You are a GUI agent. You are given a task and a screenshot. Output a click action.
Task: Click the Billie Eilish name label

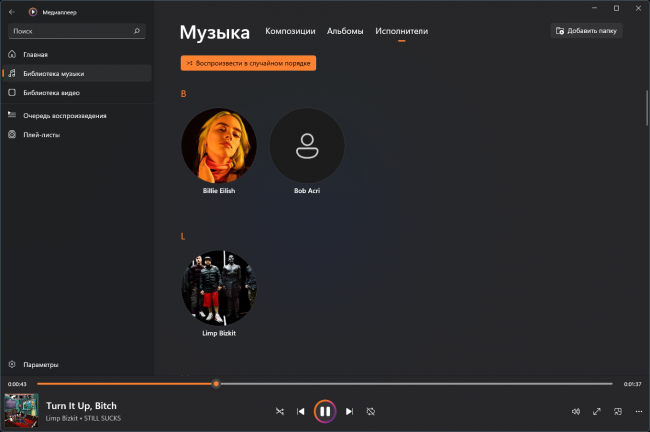pos(219,191)
